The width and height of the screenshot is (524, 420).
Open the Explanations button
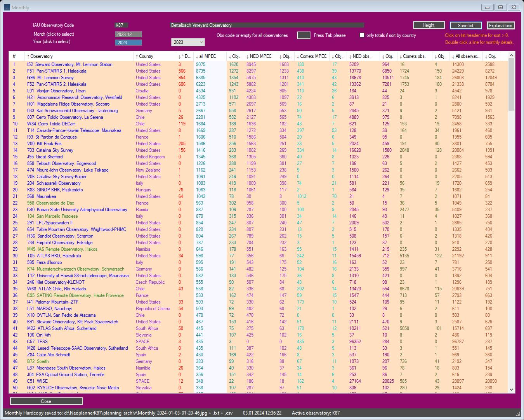[x=501, y=26]
